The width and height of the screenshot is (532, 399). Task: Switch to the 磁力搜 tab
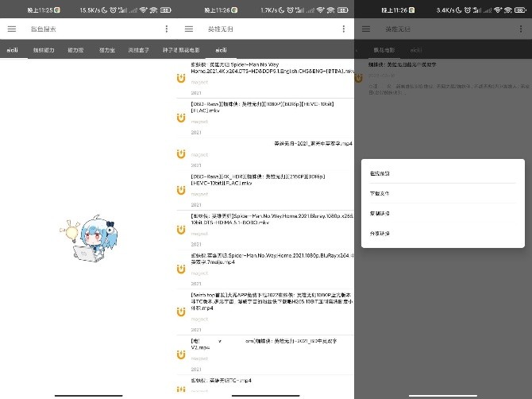click(x=75, y=50)
